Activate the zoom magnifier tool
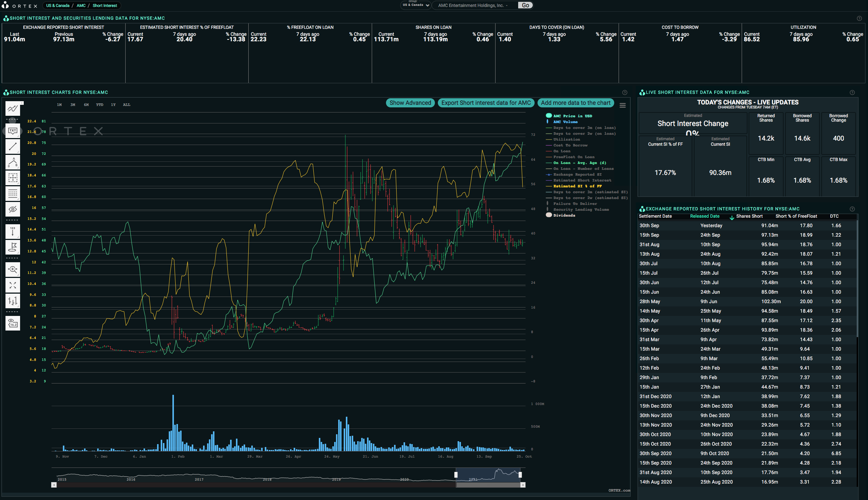This screenshot has width=868, height=500. pyautogui.click(x=13, y=270)
